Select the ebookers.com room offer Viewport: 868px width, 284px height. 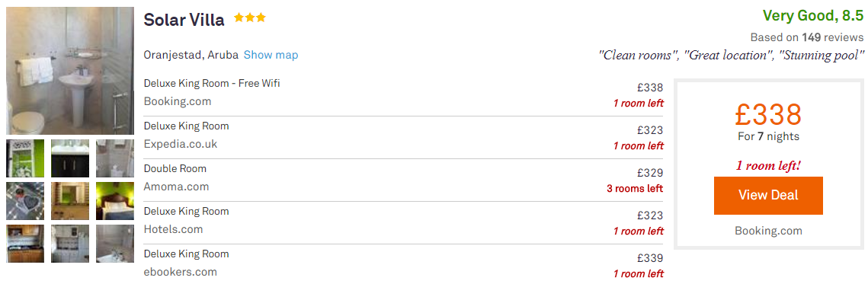pyautogui.click(x=403, y=264)
